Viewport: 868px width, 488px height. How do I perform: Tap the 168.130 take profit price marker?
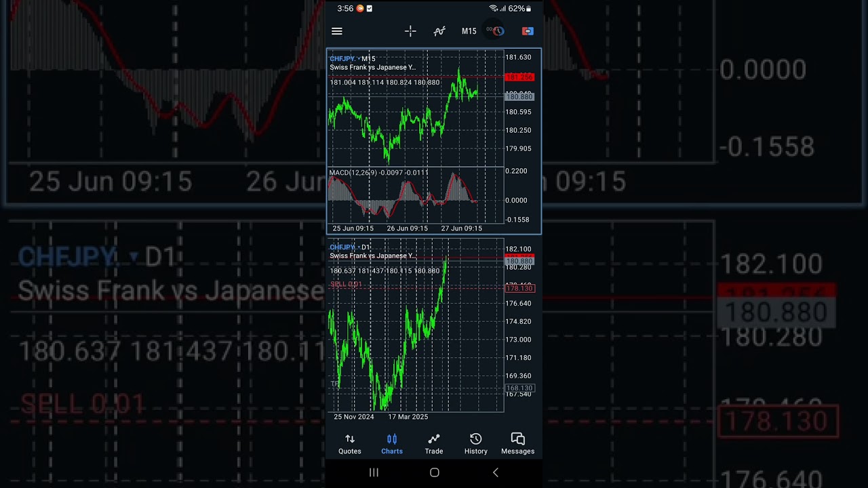click(x=519, y=388)
